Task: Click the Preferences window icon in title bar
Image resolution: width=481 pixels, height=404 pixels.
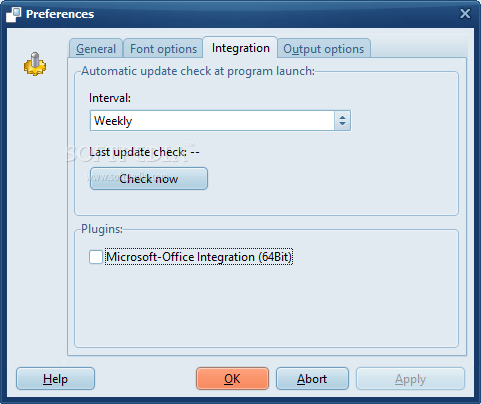Action: coord(14,15)
